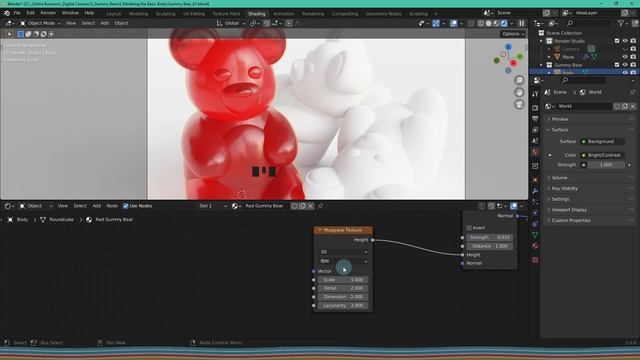Viewport: 640px width, 360px height.
Task: Switch to the Geometry Nodes workspace tab
Action: pyautogui.click(x=383, y=13)
